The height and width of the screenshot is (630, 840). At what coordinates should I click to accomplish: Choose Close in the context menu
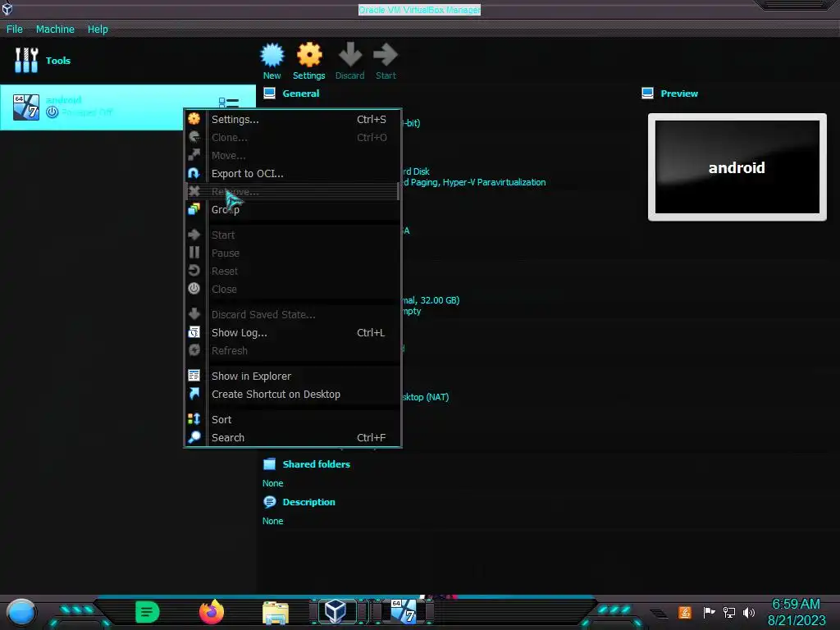pyautogui.click(x=293, y=290)
